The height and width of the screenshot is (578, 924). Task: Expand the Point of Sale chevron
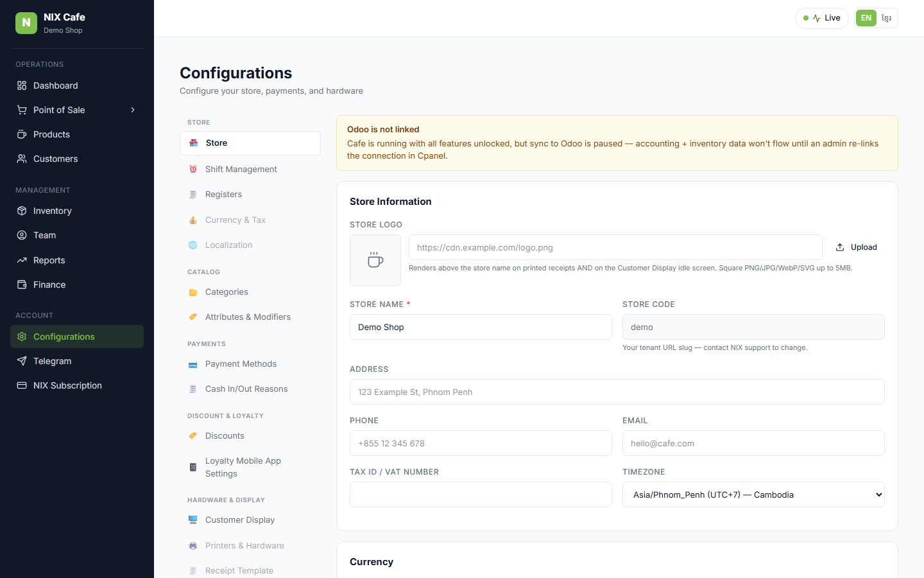133,110
